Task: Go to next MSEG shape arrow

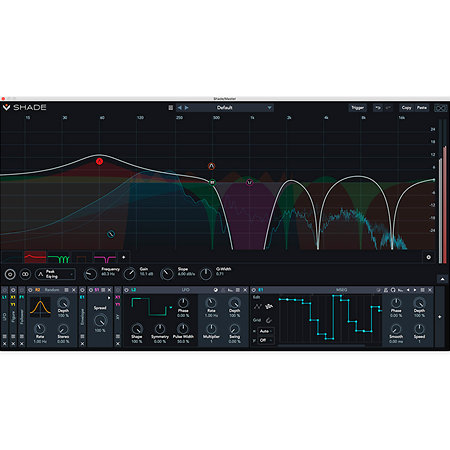Action: tap(415, 290)
